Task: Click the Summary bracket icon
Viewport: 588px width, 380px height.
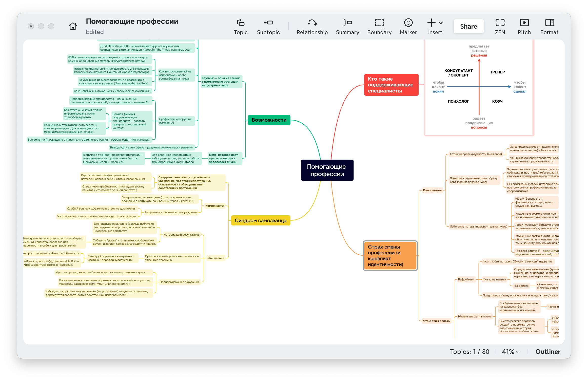Action: (x=347, y=23)
